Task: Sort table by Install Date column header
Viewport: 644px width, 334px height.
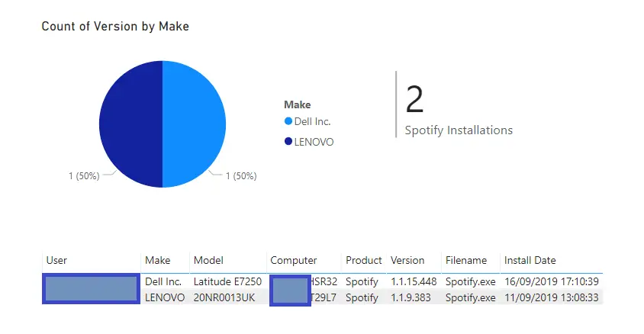Action: click(530, 260)
